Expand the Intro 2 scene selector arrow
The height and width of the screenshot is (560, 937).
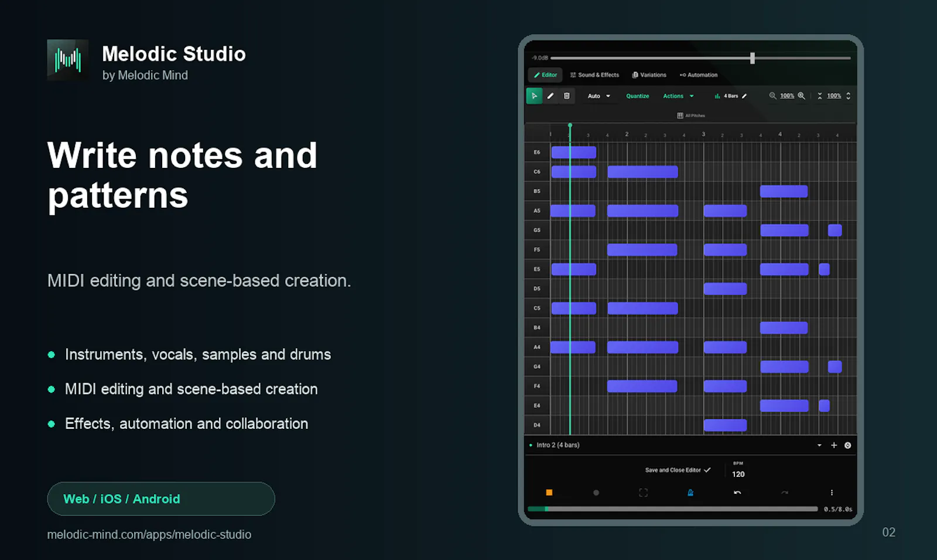tap(819, 445)
